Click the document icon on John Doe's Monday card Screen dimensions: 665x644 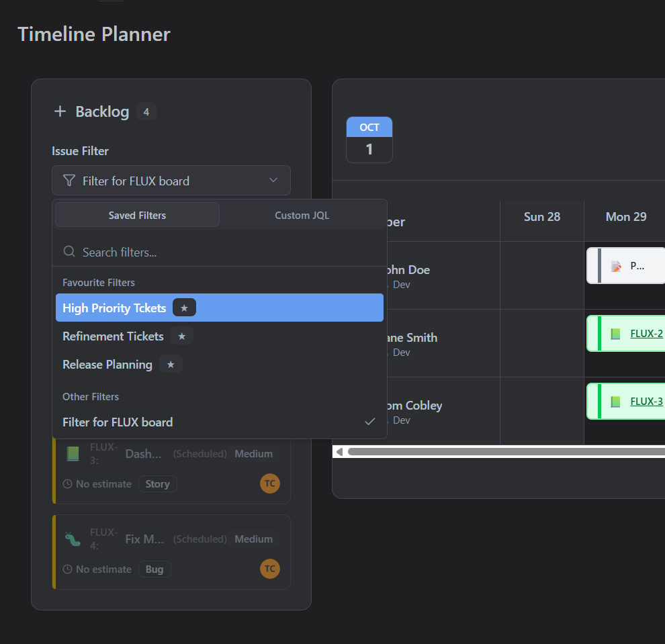616,266
